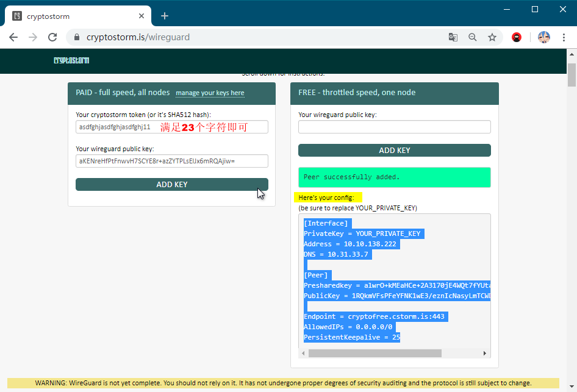Viewport: 577px width, 392px height.
Task: Click ADD KEY in the FREE panel
Action: (x=395, y=151)
